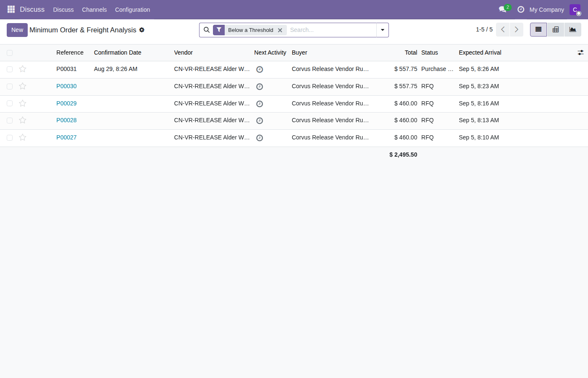The height and width of the screenshot is (378, 588).
Task: Open the conversations chat icon with badge
Action: click(x=503, y=9)
